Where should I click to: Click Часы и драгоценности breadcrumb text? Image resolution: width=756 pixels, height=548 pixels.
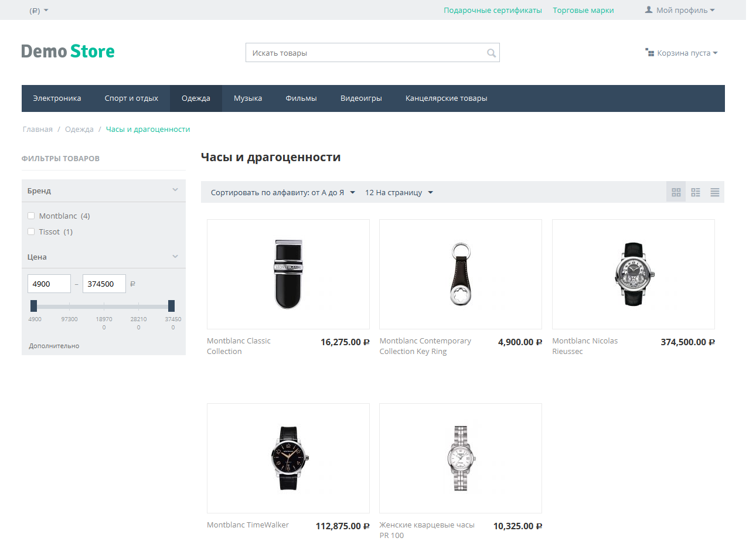click(148, 129)
